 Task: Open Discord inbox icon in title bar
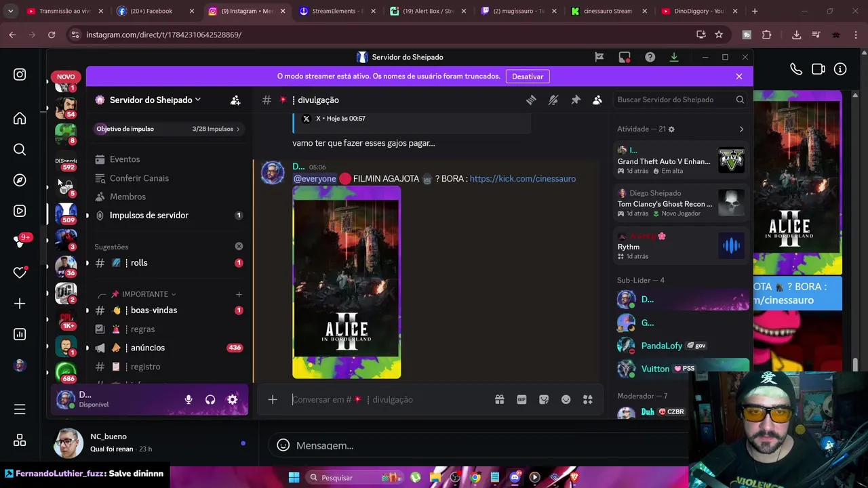(x=625, y=57)
